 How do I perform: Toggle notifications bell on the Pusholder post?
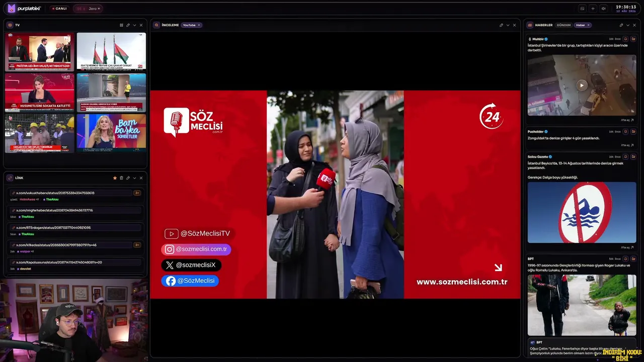pos(625,132)
